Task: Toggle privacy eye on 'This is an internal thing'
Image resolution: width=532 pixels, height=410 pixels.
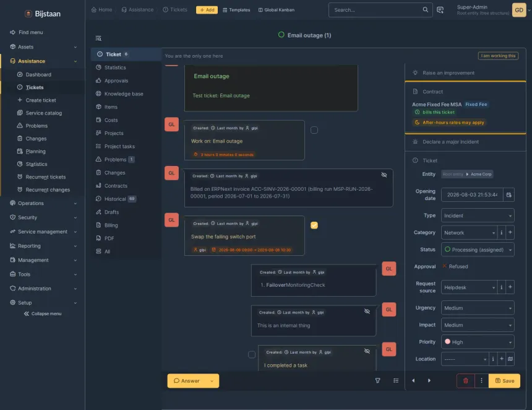Action: pos(367,311)
